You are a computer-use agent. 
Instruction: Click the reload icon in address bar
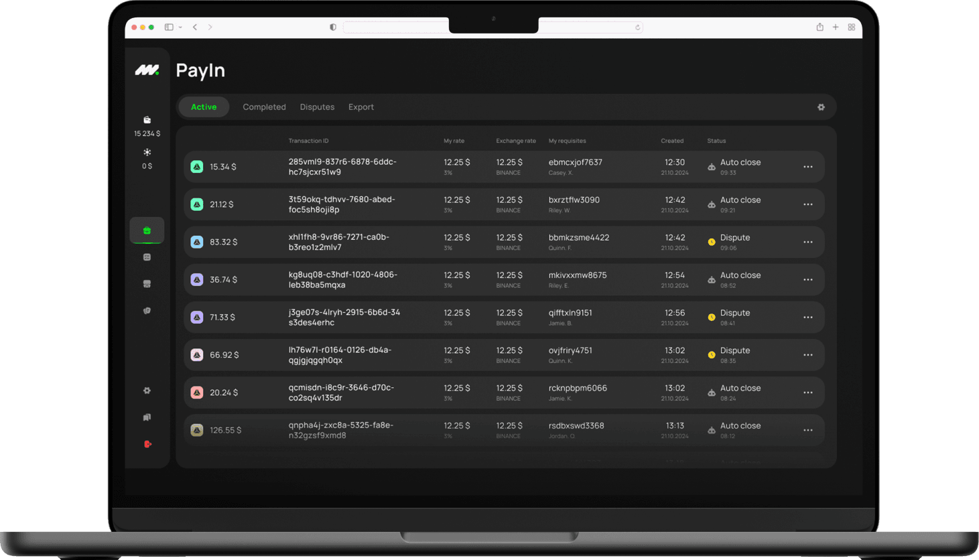pyautogui.click(x=637, y=27)
